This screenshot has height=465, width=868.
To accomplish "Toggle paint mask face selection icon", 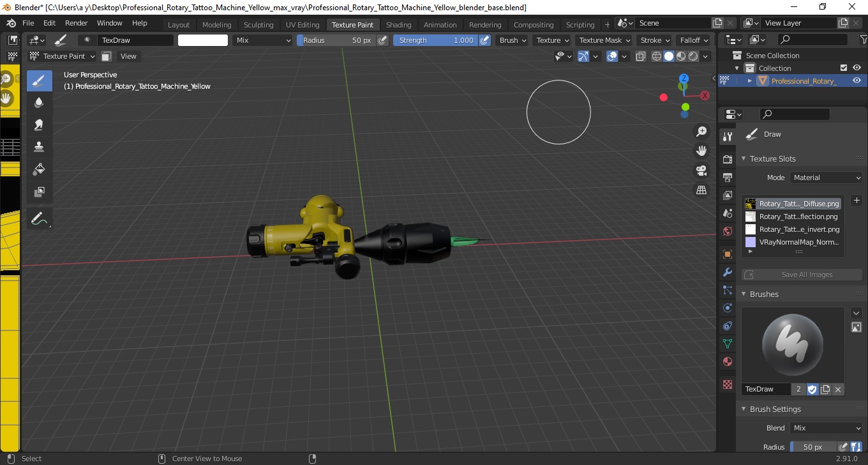I will [107, 56].
